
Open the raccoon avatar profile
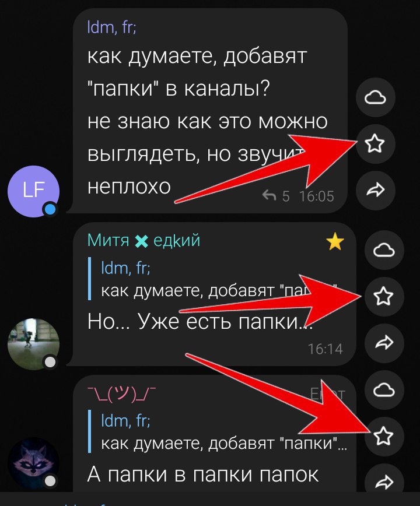(x=33, y=463)
